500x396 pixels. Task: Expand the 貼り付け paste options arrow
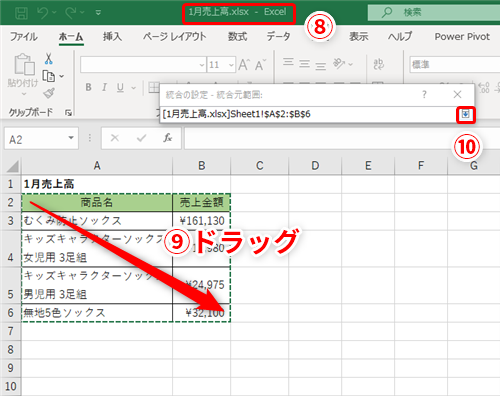tap(24, 94)
